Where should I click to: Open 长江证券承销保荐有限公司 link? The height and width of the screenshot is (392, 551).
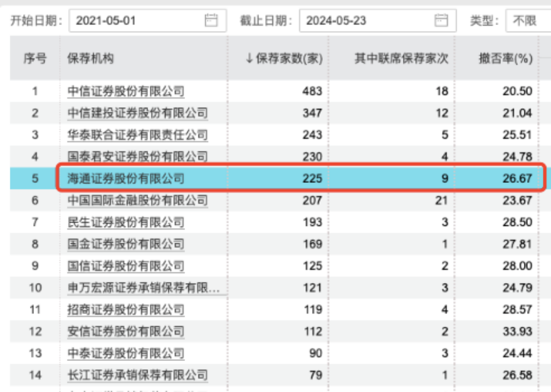[x=137, y=375]
